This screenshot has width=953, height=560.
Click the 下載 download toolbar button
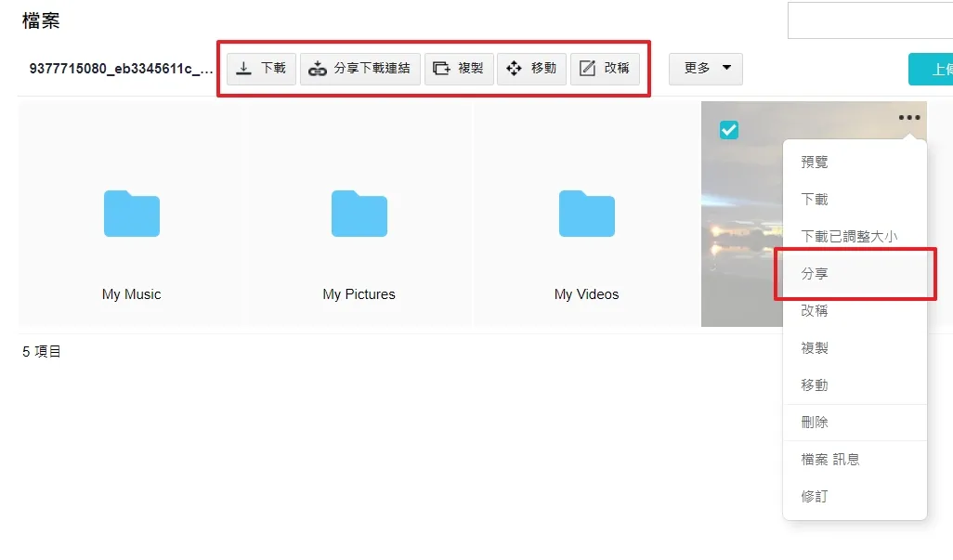tap(261, 68)
